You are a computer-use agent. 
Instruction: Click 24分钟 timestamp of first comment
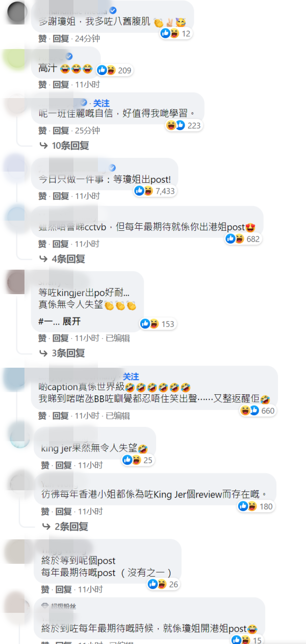[87, 38]
